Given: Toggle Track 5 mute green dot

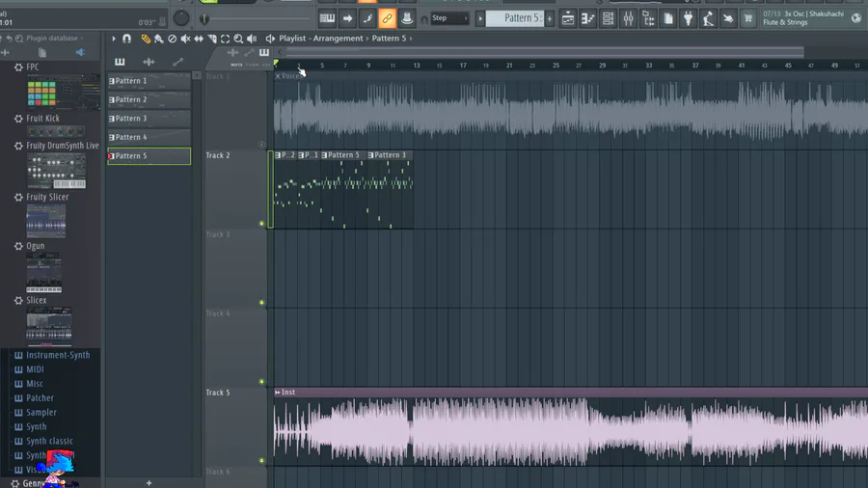Looking at the screenshot, I should click(x=261, y=460).
